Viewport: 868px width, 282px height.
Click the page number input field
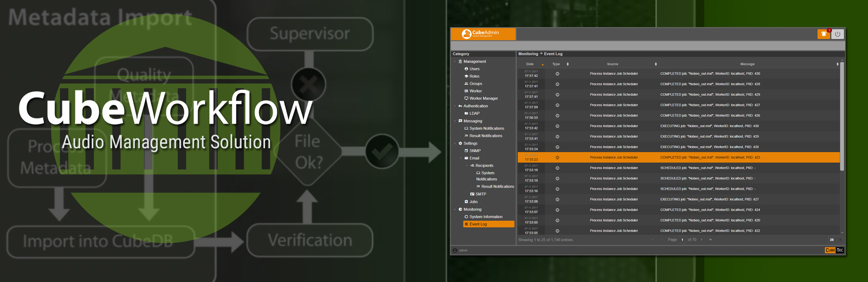click(x=682, y=240)
